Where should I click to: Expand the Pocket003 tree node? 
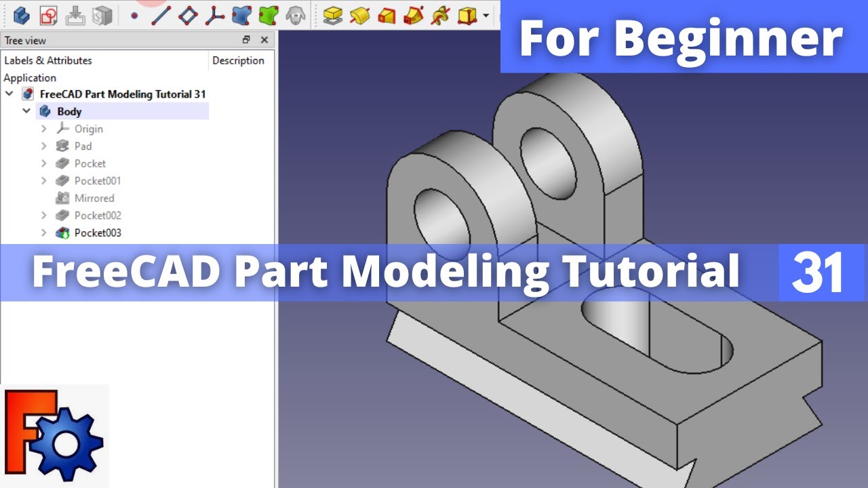pyautogui.click(x=44, y=232)
